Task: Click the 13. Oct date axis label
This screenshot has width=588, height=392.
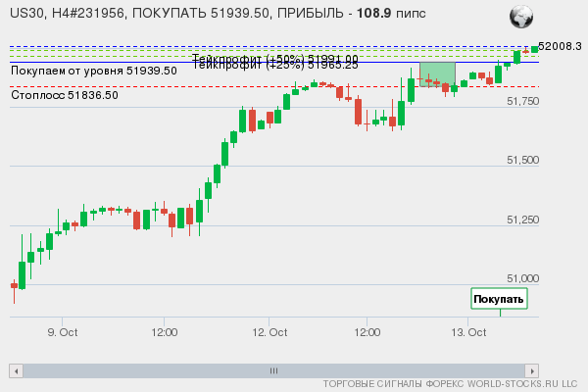Action: tap(468, 332)
